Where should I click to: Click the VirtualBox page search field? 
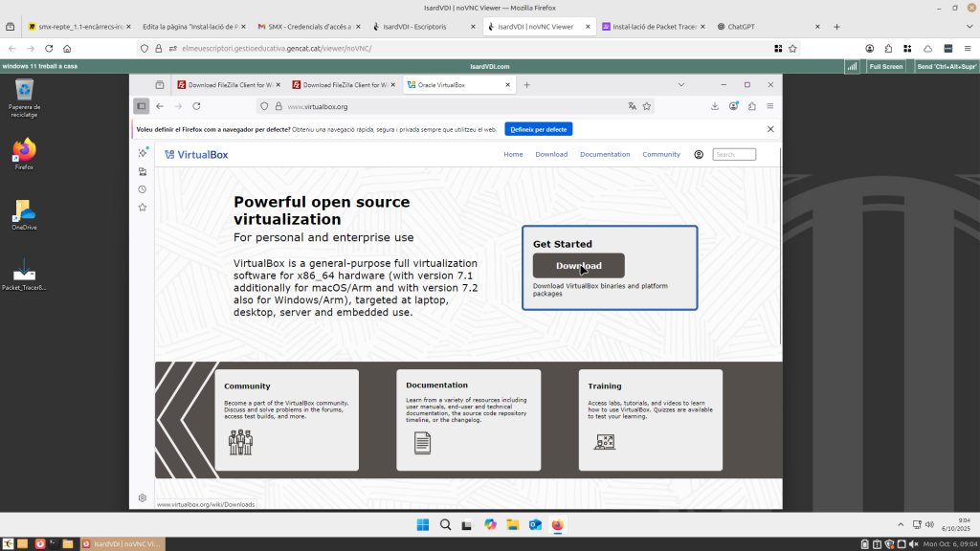pos(735,154)
